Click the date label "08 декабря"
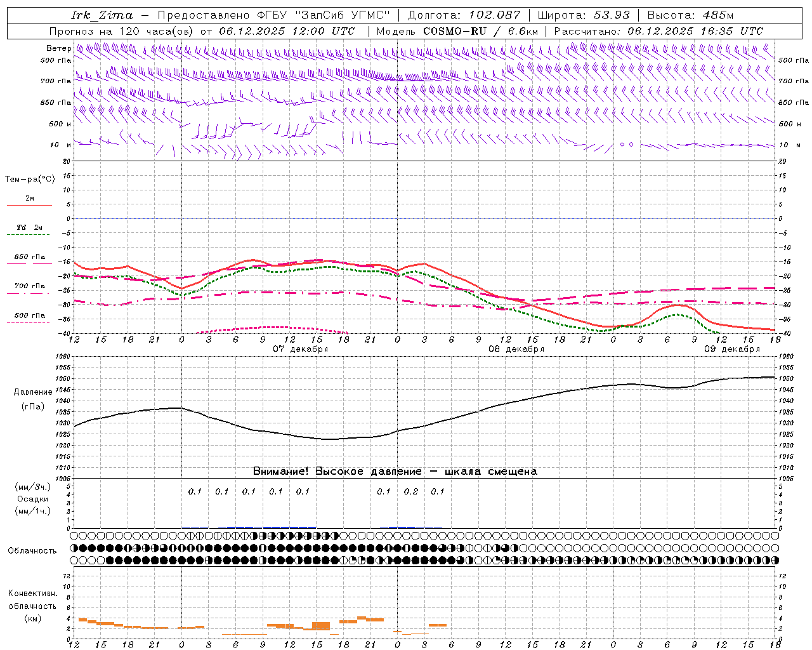This screenshot has height=650, width=812. point(516,349)
